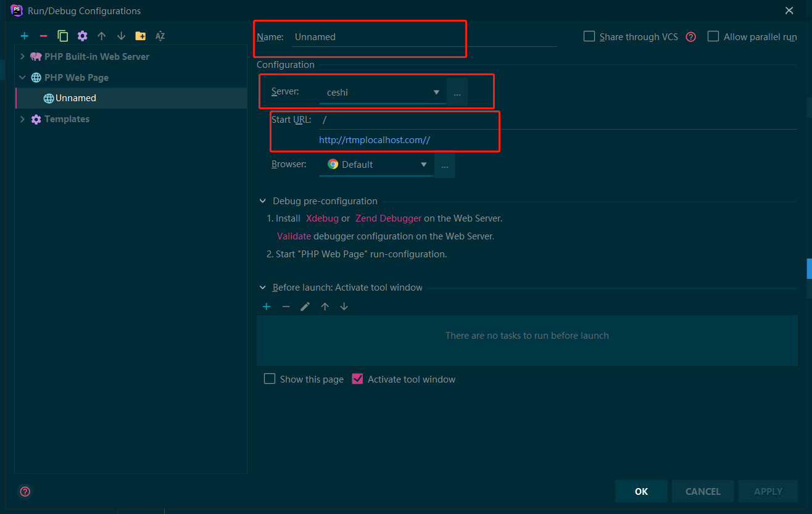
Task: Move configuration down arrow in left toolbar
Action: coord(121,36)
